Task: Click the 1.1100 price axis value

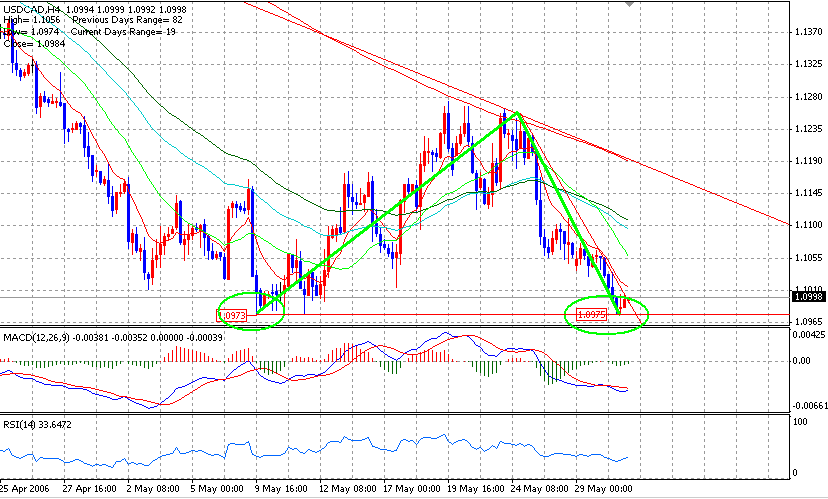Action: click(x=808, y=225)
